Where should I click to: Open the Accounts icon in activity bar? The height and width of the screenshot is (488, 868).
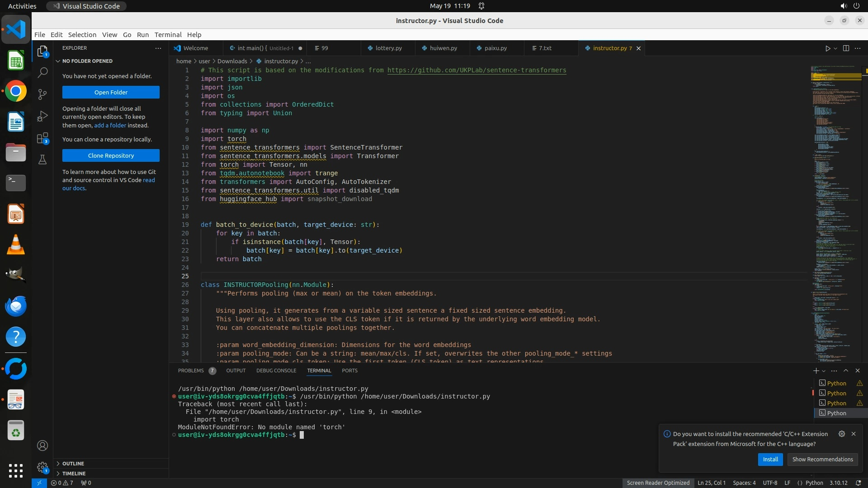click(42, 446)
